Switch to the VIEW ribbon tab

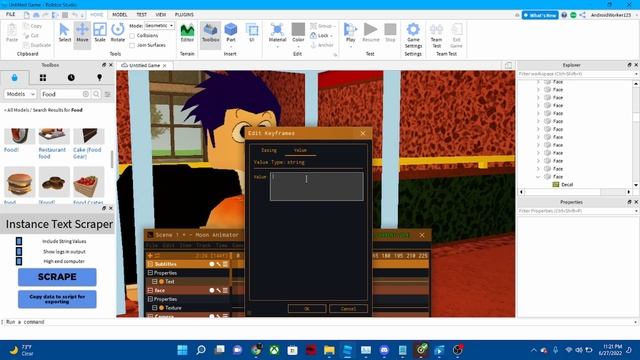[x=161, y=15]
